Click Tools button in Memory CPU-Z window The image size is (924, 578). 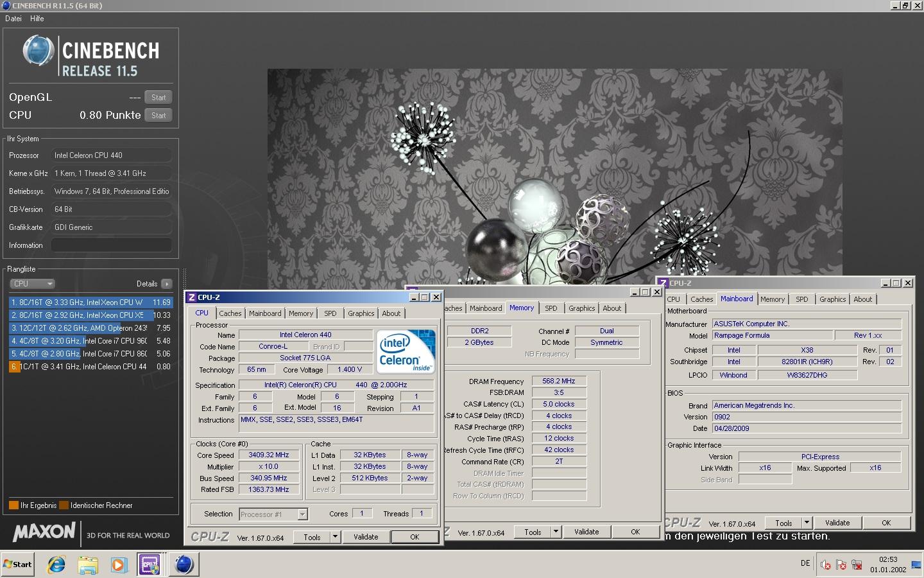[533, 532]
